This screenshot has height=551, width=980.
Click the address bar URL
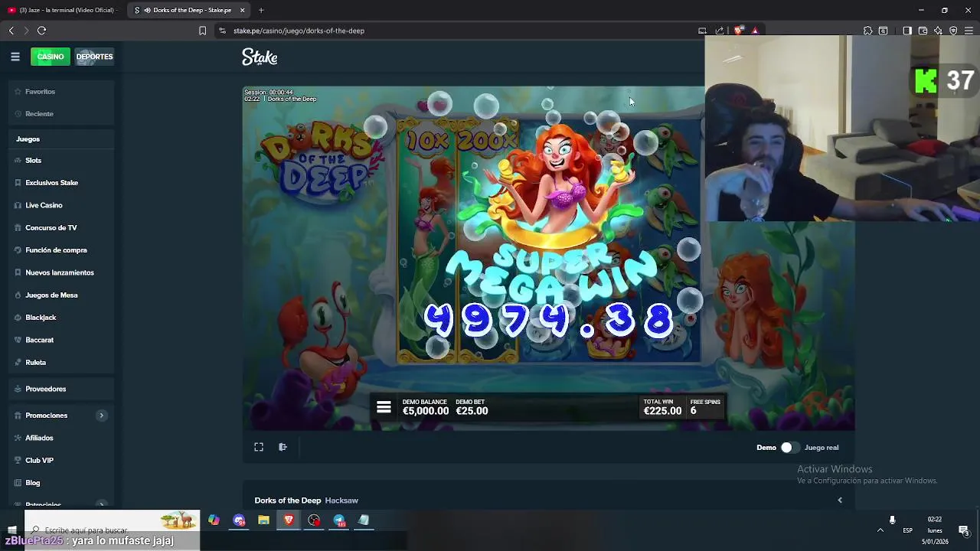point(299,31)
